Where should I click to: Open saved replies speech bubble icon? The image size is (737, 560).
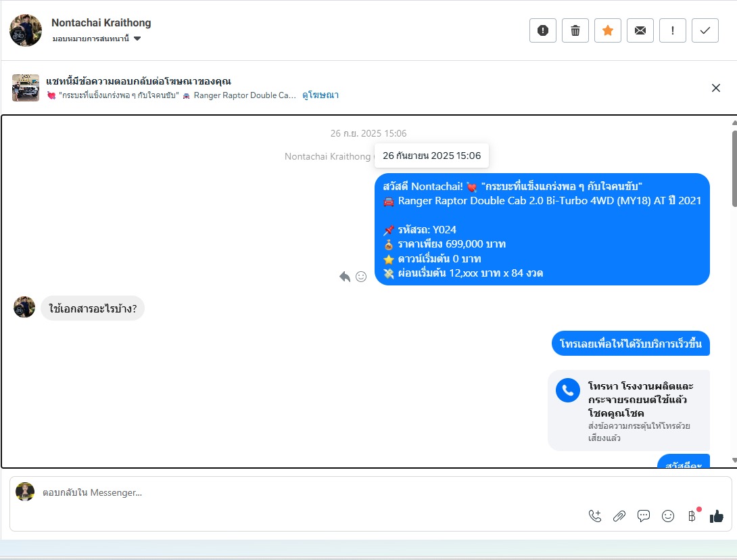point(644,516)
